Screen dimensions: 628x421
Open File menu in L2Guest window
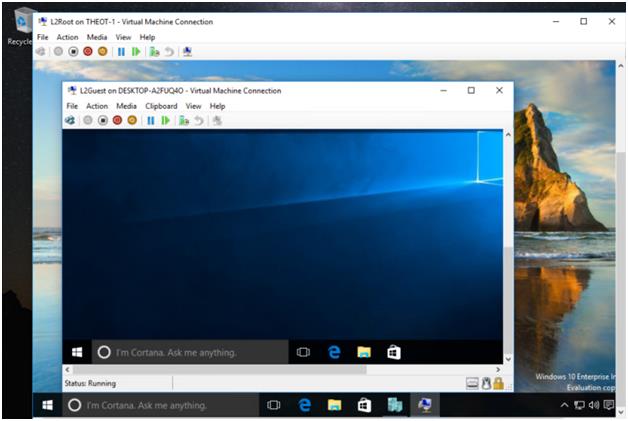(x=72, y=106)
